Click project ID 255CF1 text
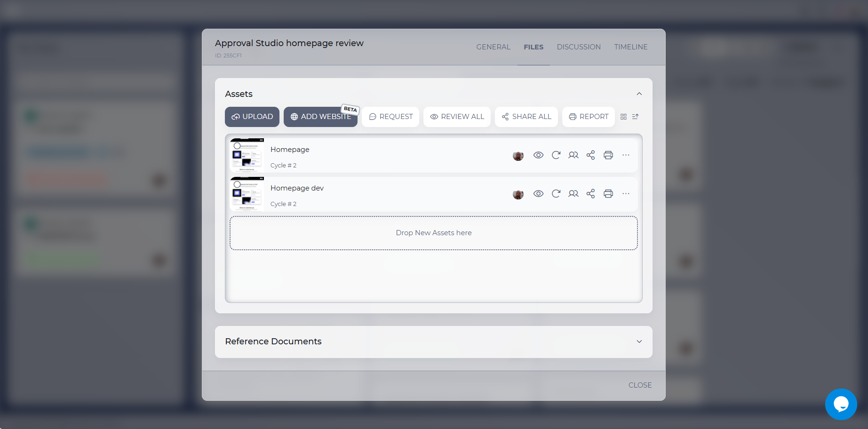 tap(229, 56)
